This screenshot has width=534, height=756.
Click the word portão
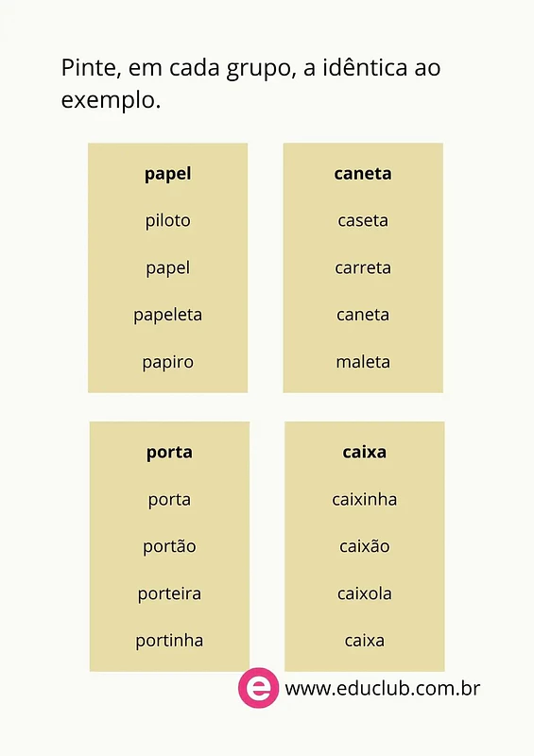[169, 547]
